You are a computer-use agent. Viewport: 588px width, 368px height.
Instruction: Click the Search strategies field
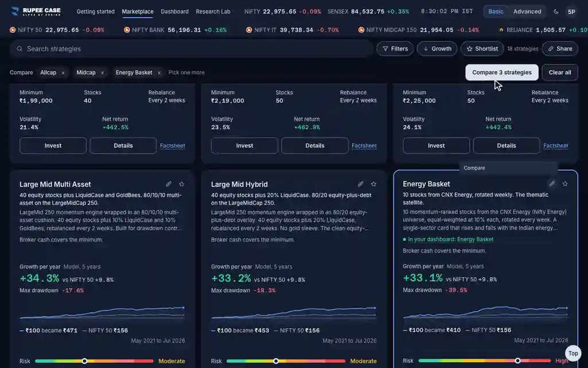(191, 49)
